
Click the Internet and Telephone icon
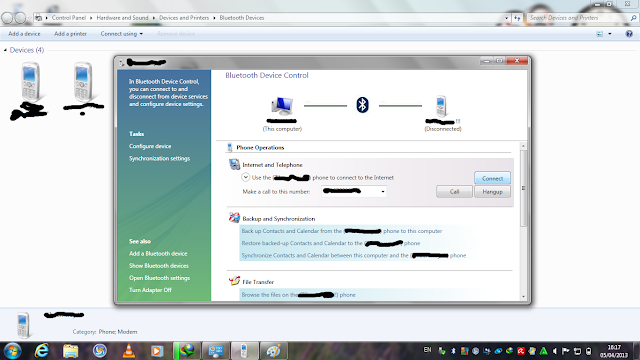point(234,164)
